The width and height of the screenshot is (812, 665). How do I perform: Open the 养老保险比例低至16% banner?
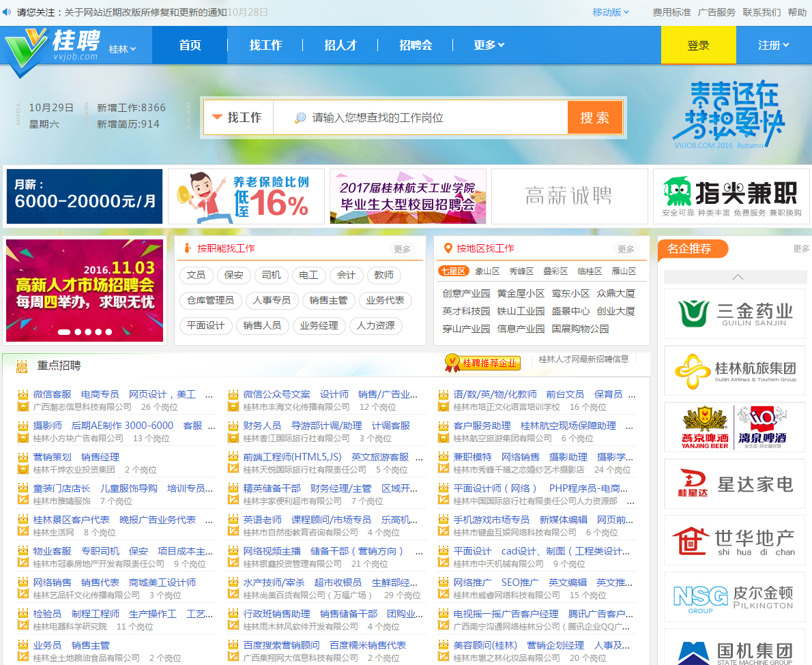point(246,196)
